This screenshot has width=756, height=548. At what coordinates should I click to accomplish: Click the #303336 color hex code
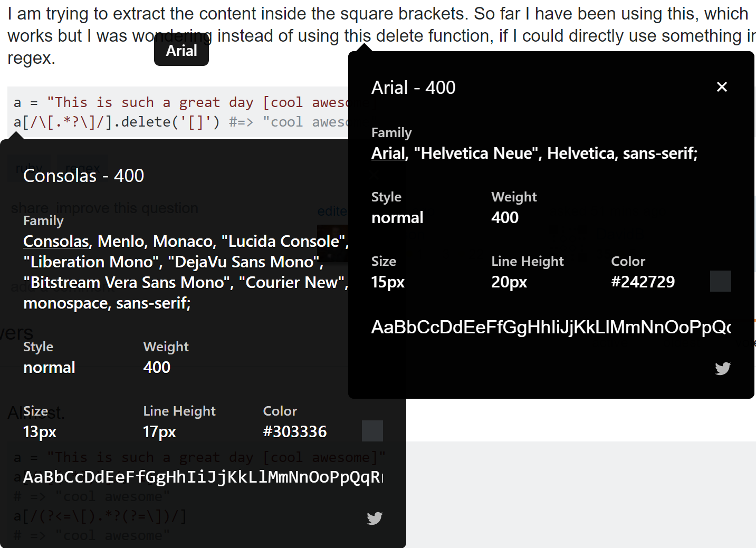pyautogui.click(x=294, y=432)
